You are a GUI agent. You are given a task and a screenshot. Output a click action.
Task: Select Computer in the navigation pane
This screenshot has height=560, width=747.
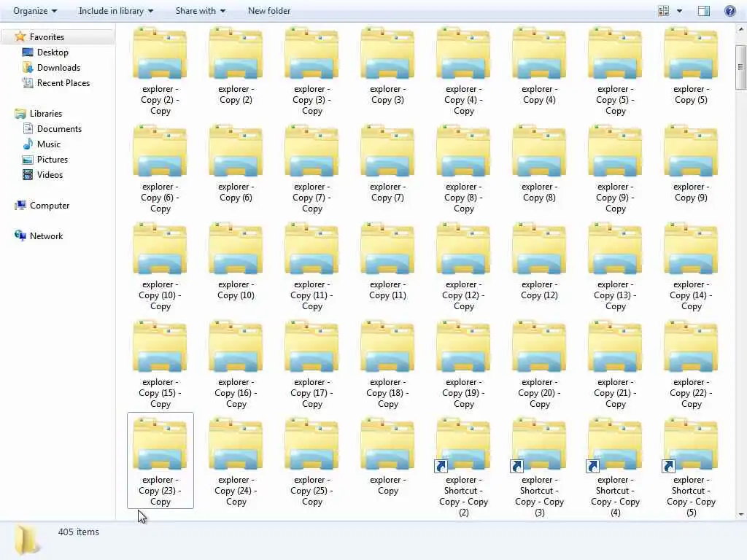42,205
